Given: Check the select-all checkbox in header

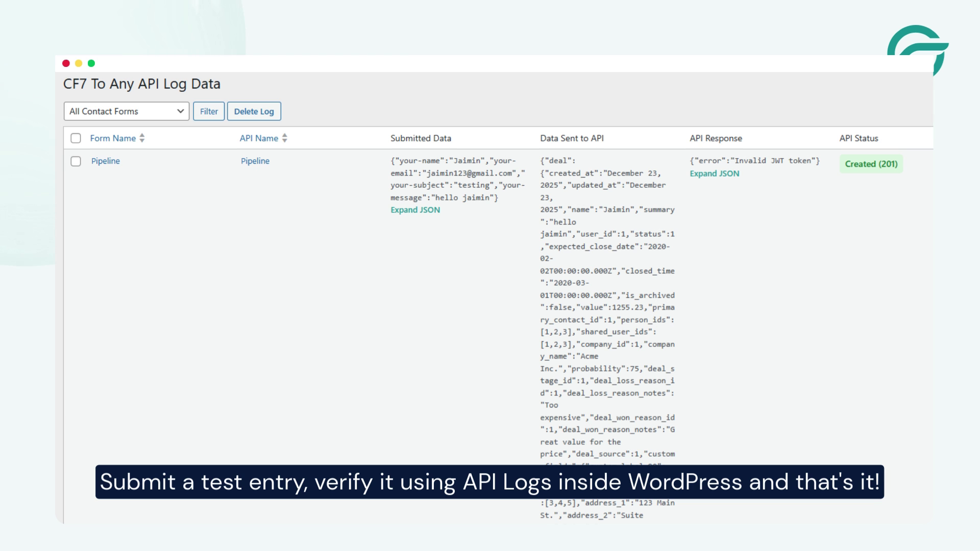Looking at the screenshot, I should point(76,138).
